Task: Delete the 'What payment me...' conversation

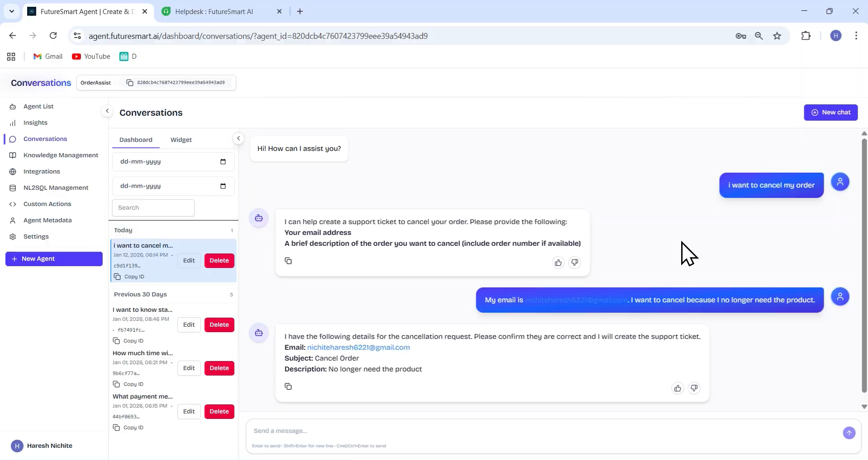Action: [219, 411]
